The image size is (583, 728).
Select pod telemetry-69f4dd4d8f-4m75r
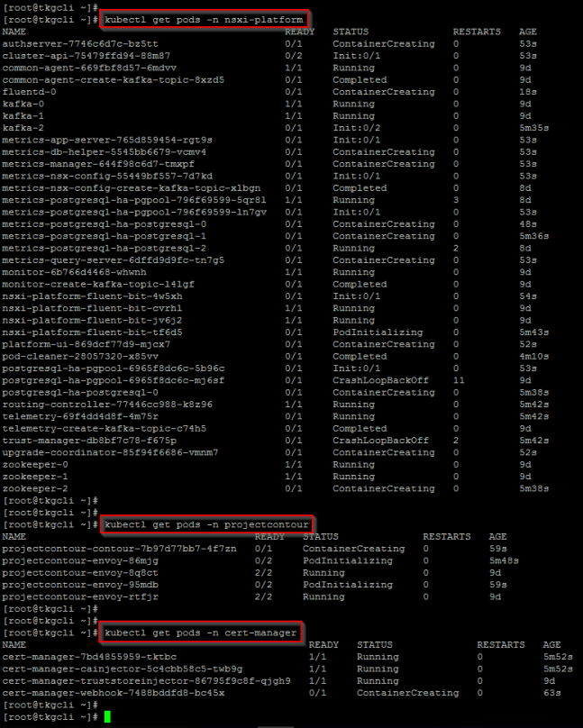point(80,416)
